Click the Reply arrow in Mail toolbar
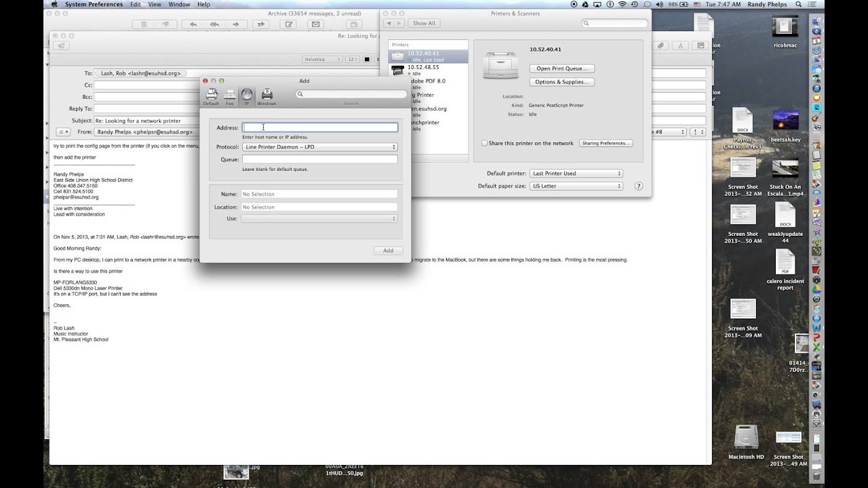Screen dimensions: 868x488 (x=193, y=24)
